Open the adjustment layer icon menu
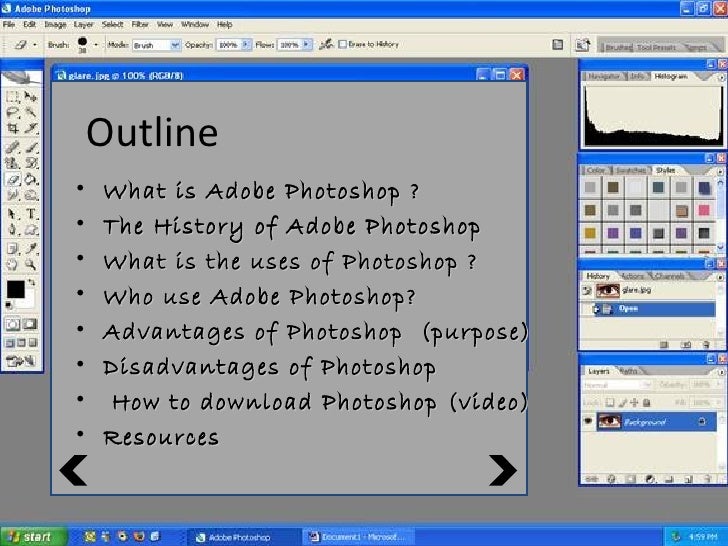This screenshot has width=728, height=546. [650, 479]
